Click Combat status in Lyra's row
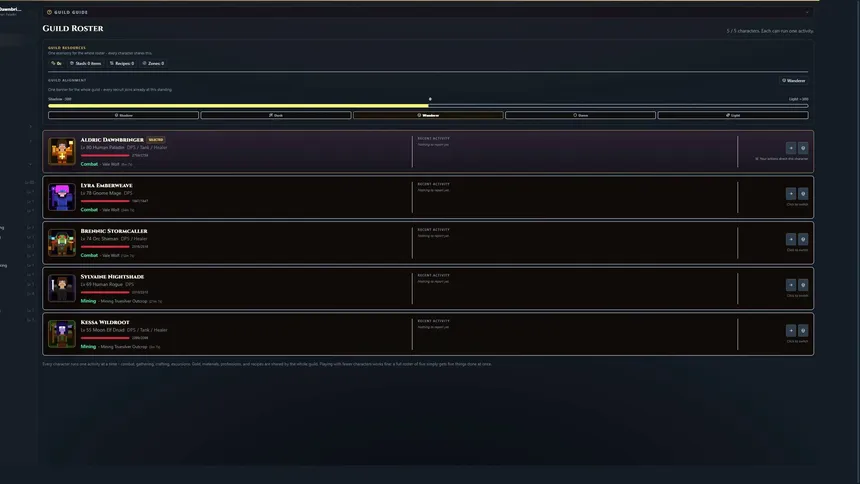Image resolution: width=860 pixels, height=484 pixels. point(89,210)
